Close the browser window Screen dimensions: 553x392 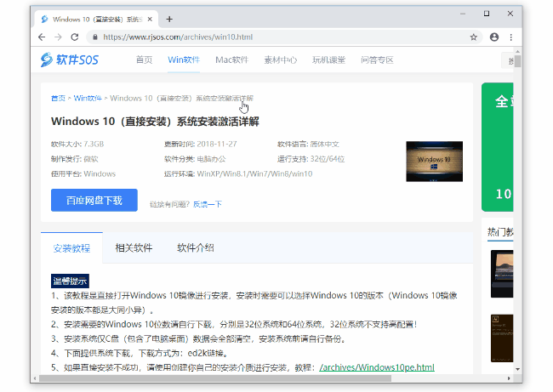(510, 14)
